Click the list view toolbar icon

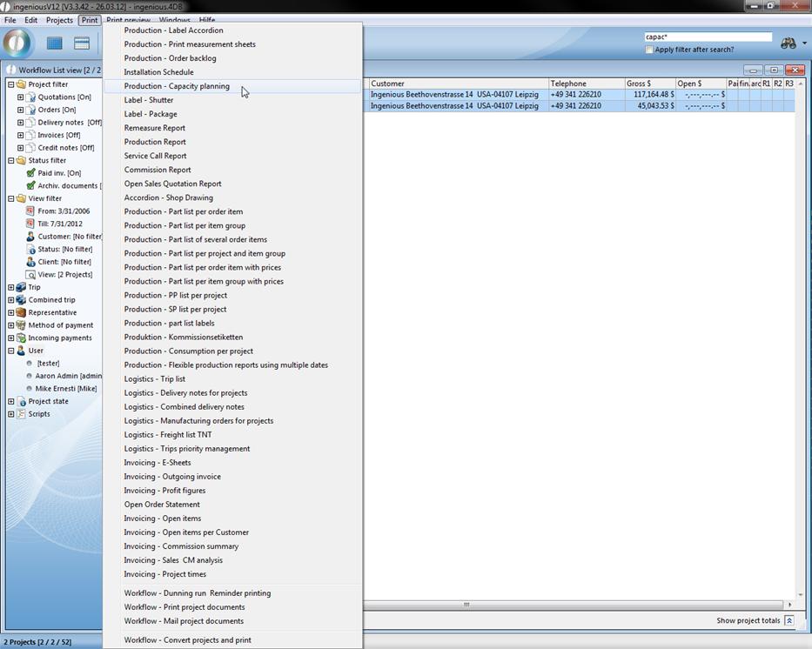tap(82, 43)
